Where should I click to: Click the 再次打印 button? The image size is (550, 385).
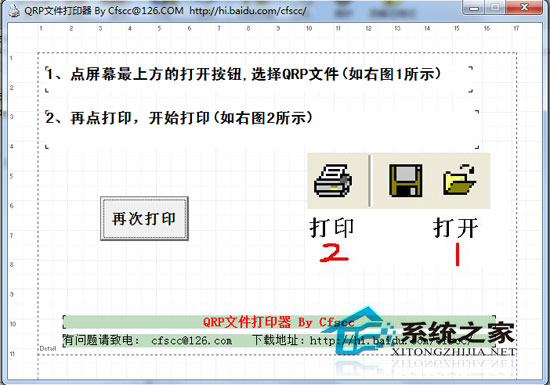[144, 218]
